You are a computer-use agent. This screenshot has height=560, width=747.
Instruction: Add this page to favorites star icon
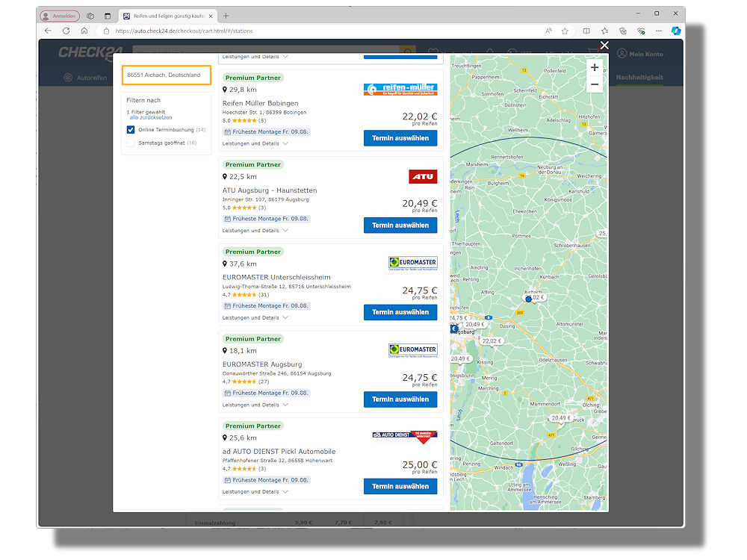[x=565, y=31]
